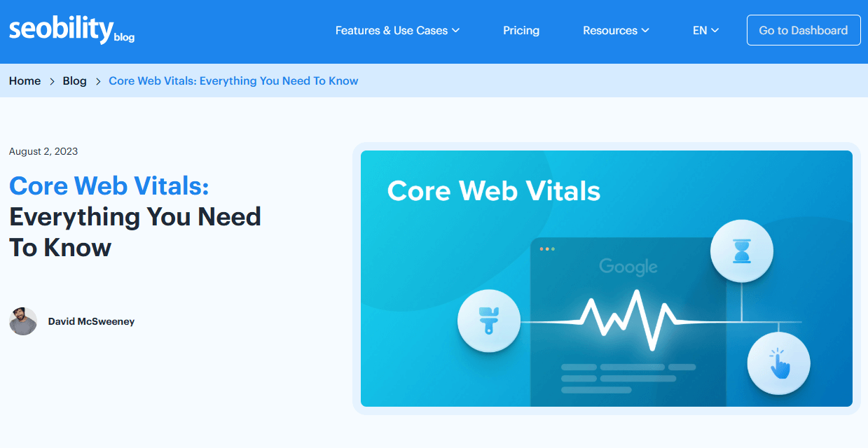Click the seobility blog logo
868x448 pixels.
pyautogui.click(x=70, y=29)
